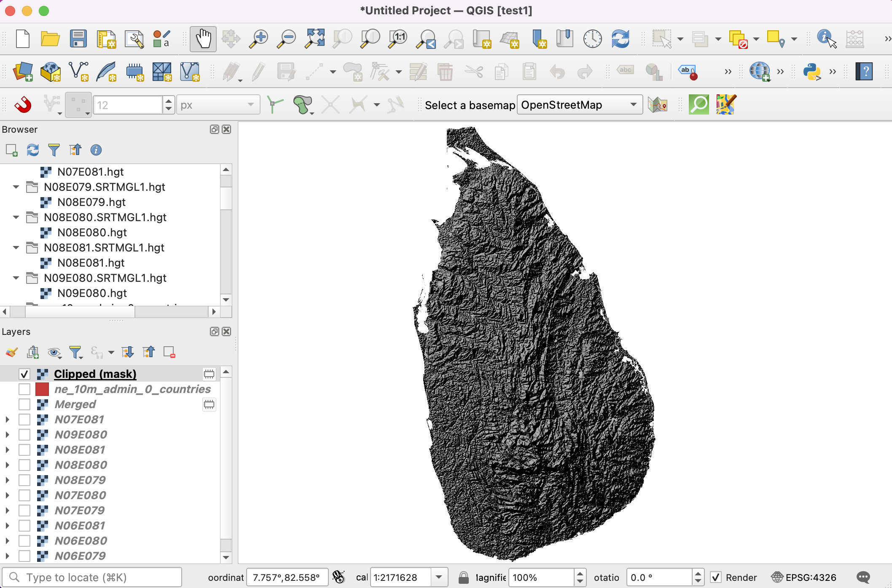Click the Zoom Full extent icon
Screen dimensions: 892x588
pos(314,39)
